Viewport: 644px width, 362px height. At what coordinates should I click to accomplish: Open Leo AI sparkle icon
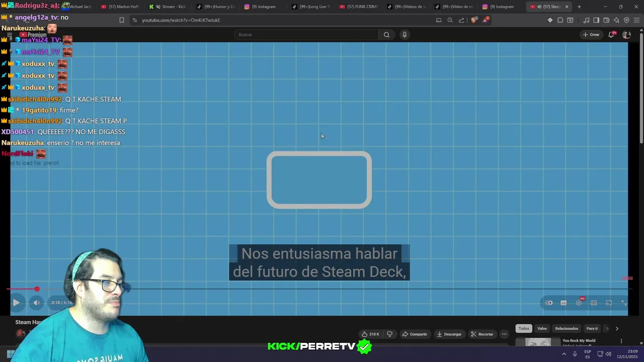pos(616,20)
